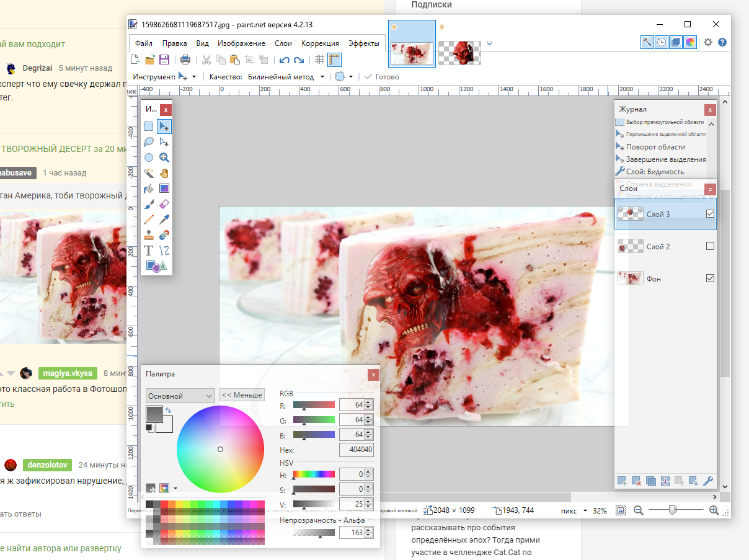
Task: Enable visibility checkbox for Слой 2
Action: (x=710, y=246)
